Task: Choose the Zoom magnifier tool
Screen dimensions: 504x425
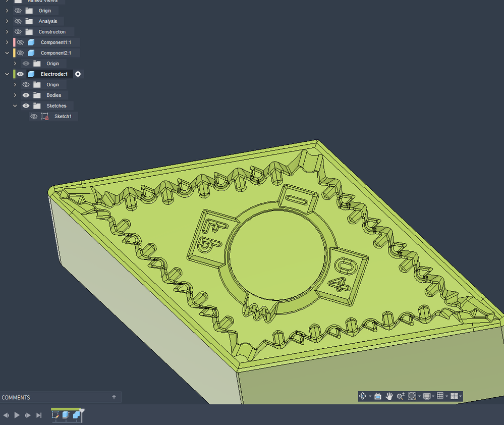Action: [401, 396]
